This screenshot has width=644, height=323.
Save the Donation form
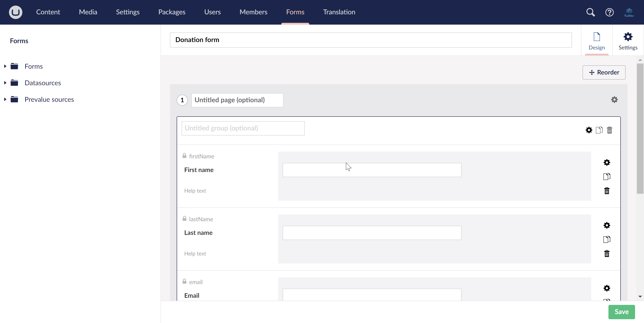tap(621, 312)
